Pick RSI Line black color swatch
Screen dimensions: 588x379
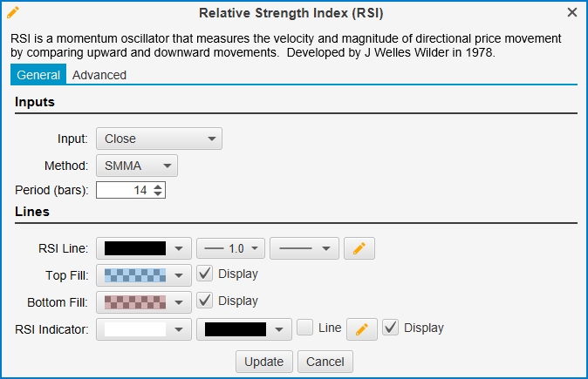(x=144, y=248)
